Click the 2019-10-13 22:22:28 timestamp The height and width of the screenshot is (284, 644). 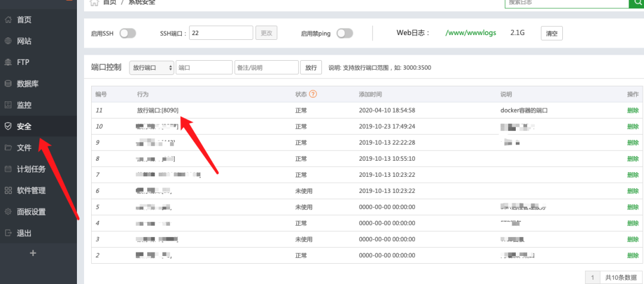(x=387, y=143)
